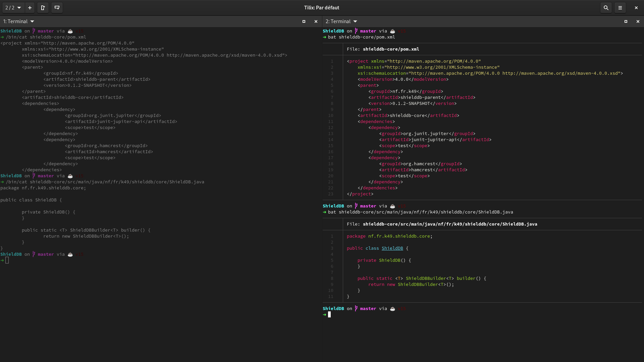This screenshot has height=362, width=644.
Task: Click the bat file header ShieldDB.java path
Action: (450, 224)
